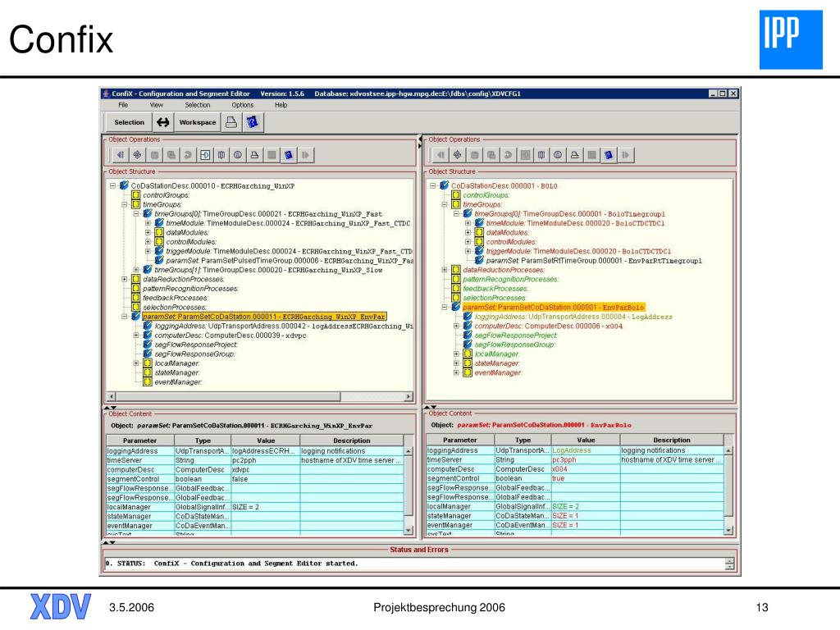Collapse paramSet ECRHGarching_WinXP_EnvPar node
Viewport: 840px width, 630px height.
tap(125, 317)
